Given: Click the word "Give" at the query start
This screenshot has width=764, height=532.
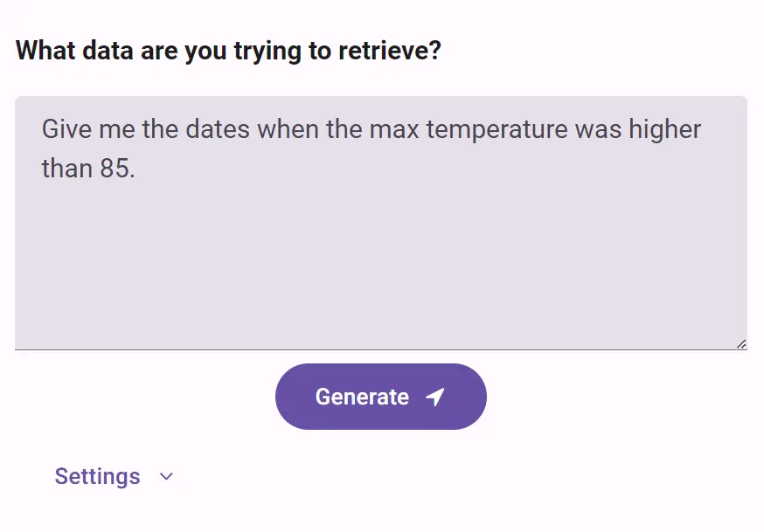Looking at the screenshot, I should tap(66, 130).
